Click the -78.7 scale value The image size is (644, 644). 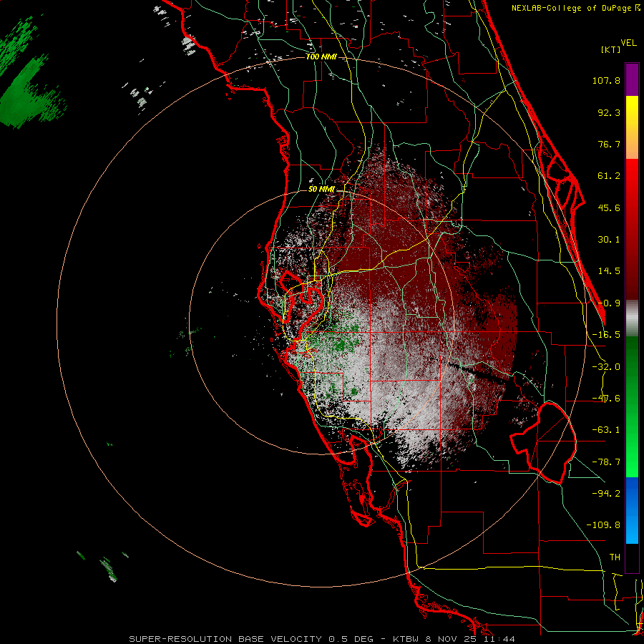606,462
